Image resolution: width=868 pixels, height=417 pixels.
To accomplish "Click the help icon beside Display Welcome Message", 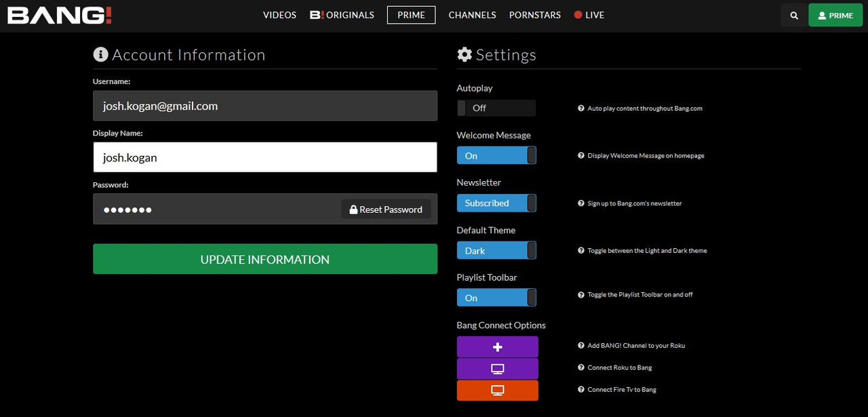I will [x=581, y=156].
